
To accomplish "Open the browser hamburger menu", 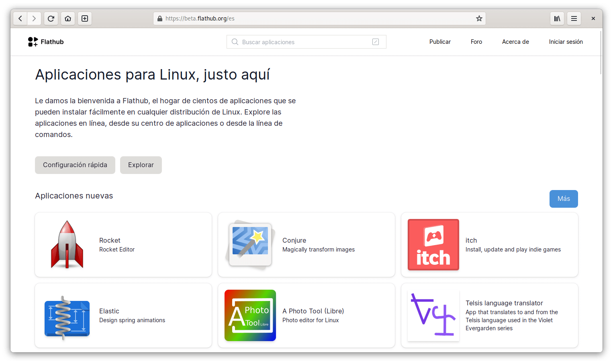I will pyautogui.click(x=574, y=18).
